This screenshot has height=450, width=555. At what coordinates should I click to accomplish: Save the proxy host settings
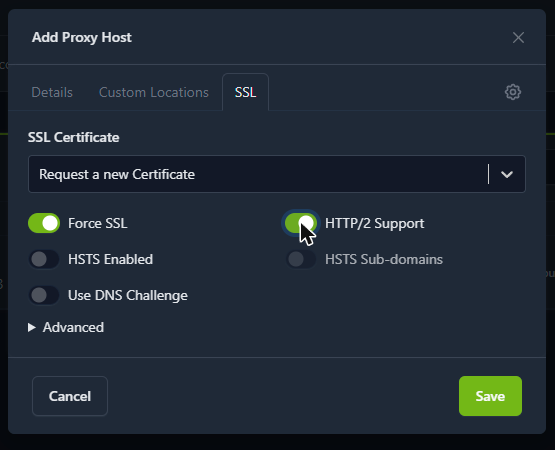click(490, 396)
